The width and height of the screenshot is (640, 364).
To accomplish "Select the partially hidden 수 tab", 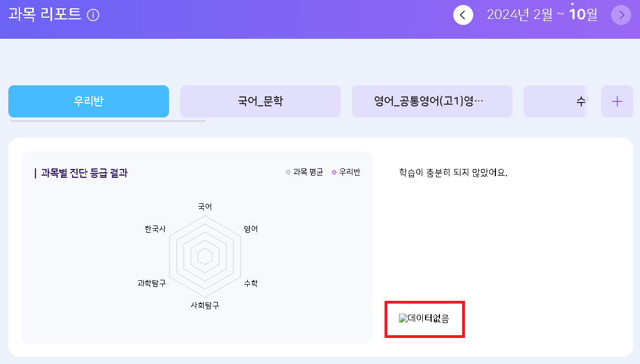I will pos(556,101).
